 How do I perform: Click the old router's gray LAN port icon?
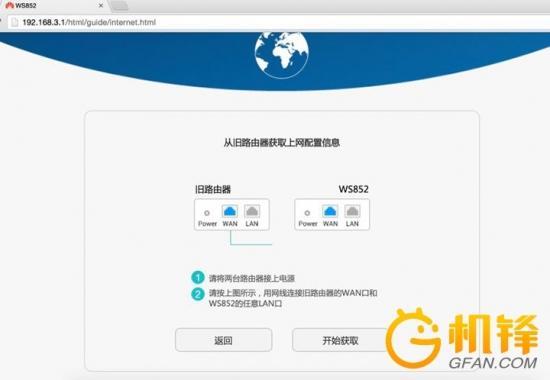pyautogui.click(x=252, y=211)
